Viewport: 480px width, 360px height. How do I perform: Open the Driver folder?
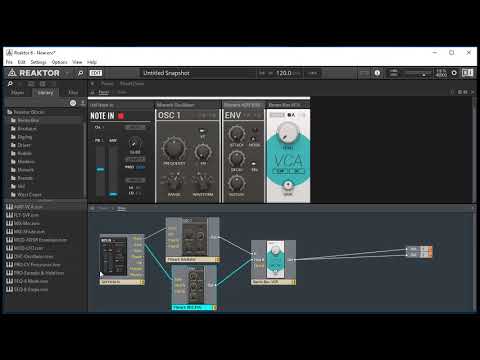tap(24, 145)
